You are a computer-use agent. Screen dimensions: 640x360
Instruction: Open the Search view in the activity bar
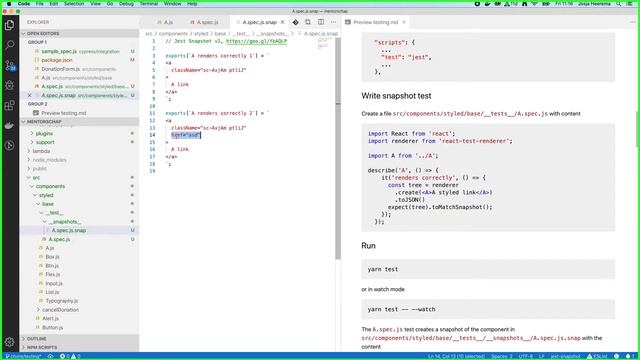[9, 45]
